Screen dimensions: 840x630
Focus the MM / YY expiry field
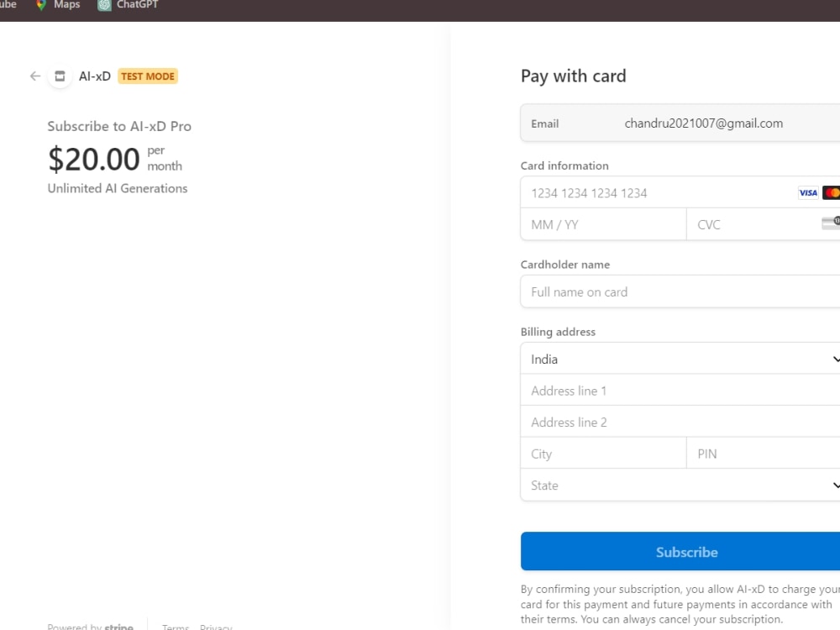coord(603,224)
